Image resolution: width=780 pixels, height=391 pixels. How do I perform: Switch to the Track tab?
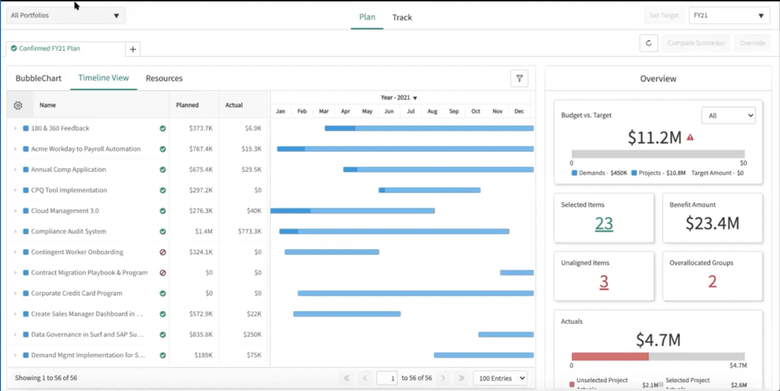[402, 17]
